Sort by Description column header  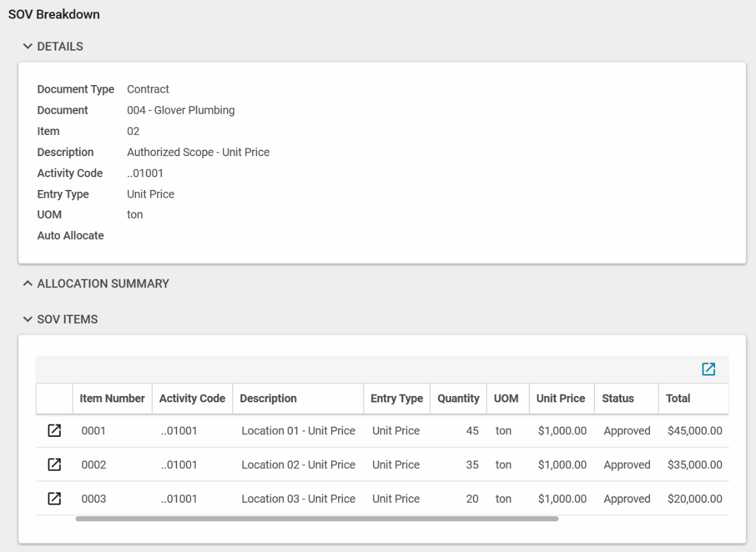pyautogui.click(x=268, y=398)
